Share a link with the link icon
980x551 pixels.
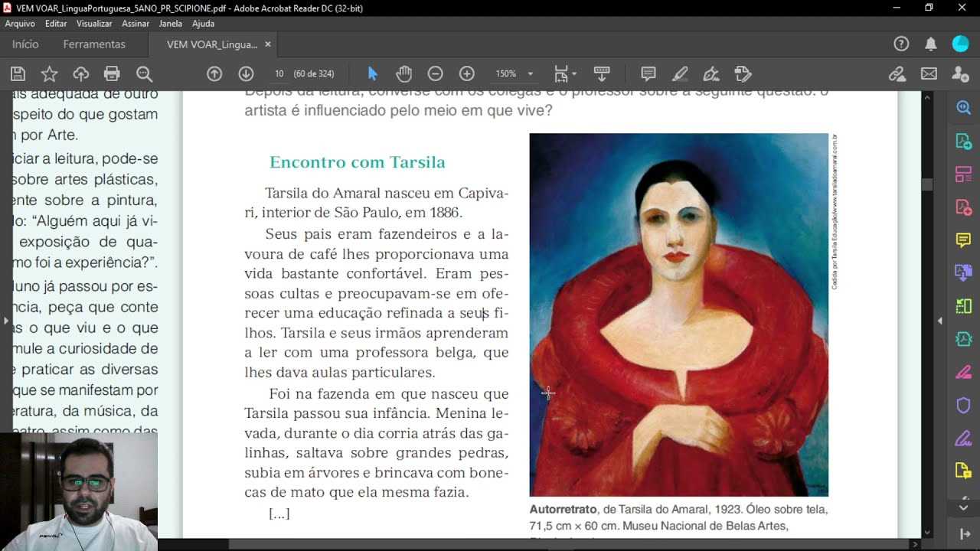click(897, 73)
